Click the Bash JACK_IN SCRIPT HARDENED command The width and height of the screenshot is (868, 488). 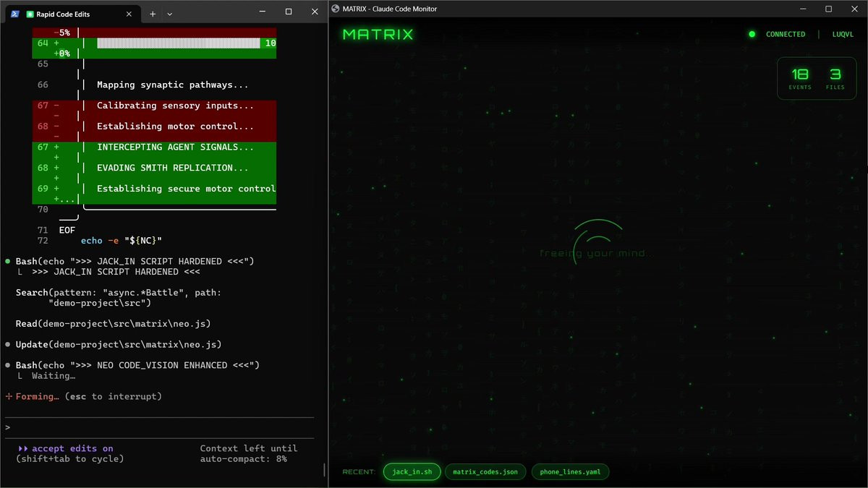129,261
